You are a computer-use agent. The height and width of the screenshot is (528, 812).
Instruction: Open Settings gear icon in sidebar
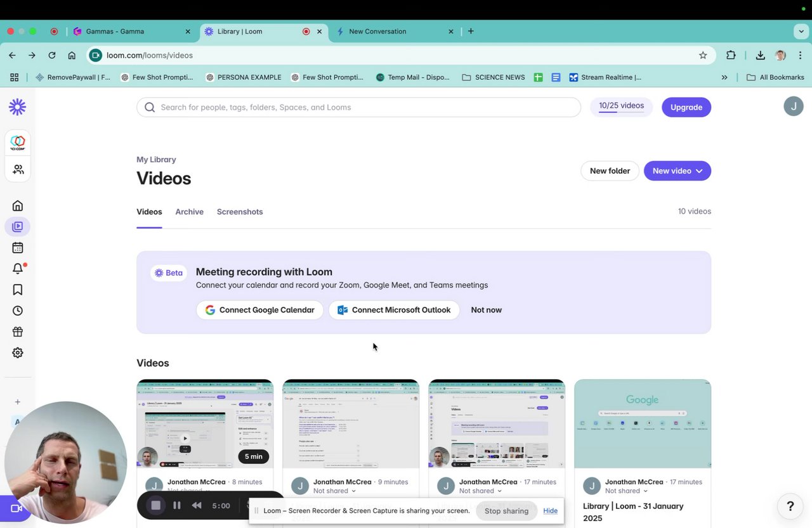[18, 352]
